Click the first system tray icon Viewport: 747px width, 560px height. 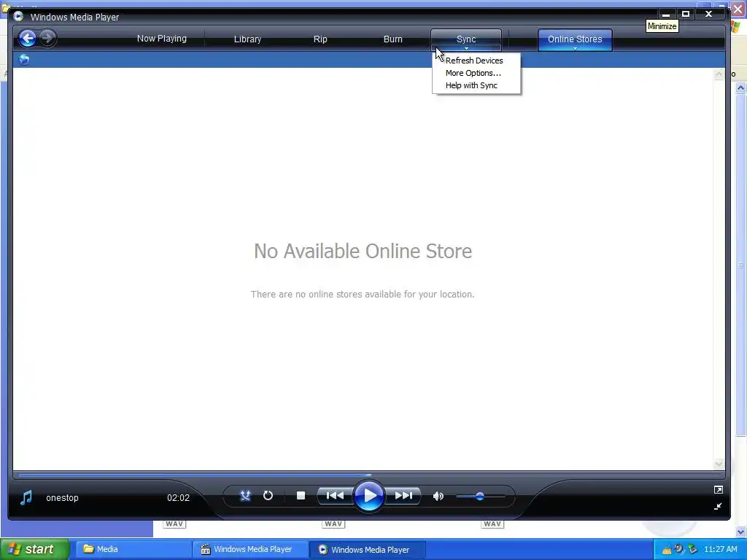(667, 550)
